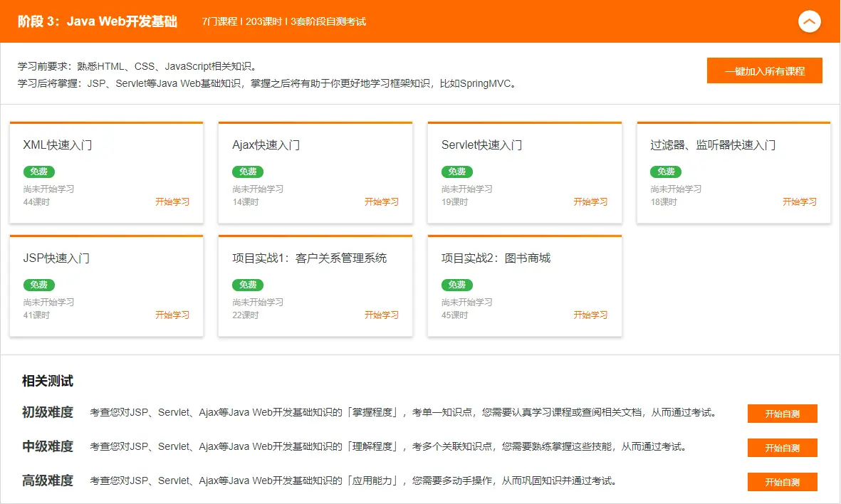Click 开始学习 on 图书商城 card
841x504 pixels.
click(x=590, y=315)
